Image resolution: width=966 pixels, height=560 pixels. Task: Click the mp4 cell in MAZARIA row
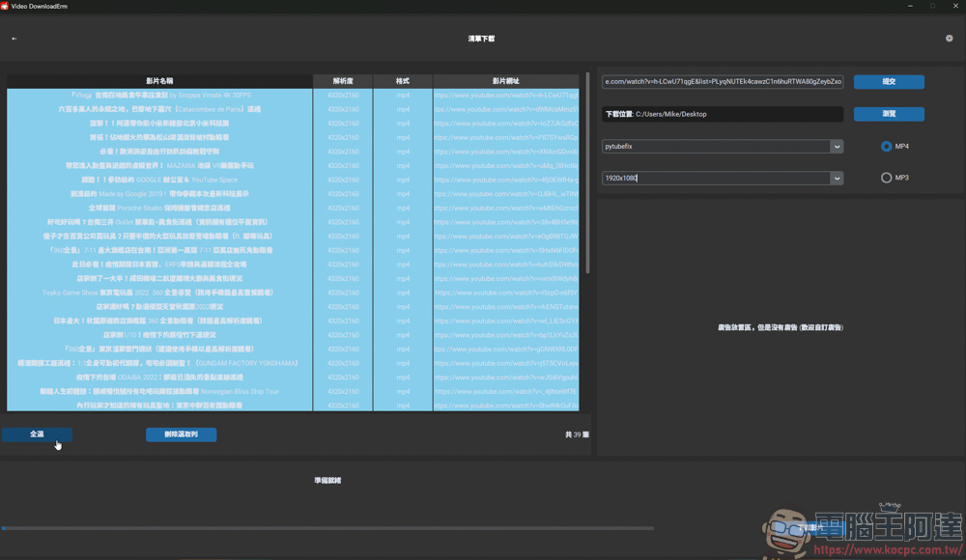(x=403, y=166)
